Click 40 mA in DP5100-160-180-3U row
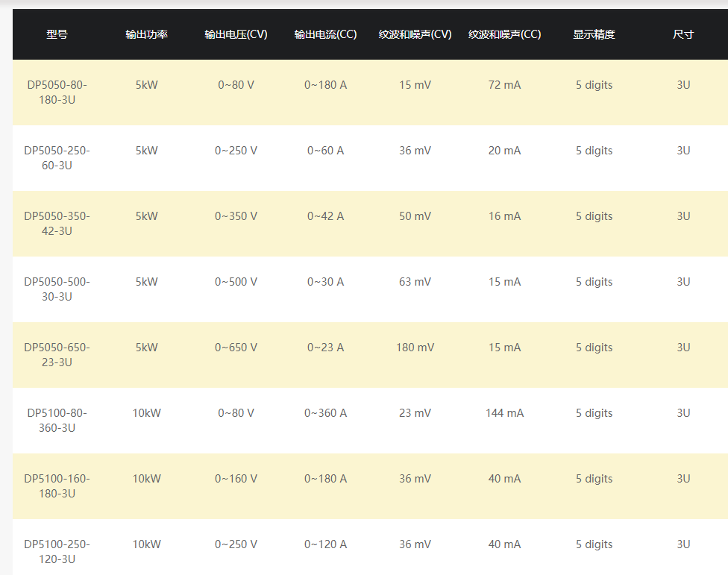This screenshot has width=728, height=575. [x=505, y=479]
